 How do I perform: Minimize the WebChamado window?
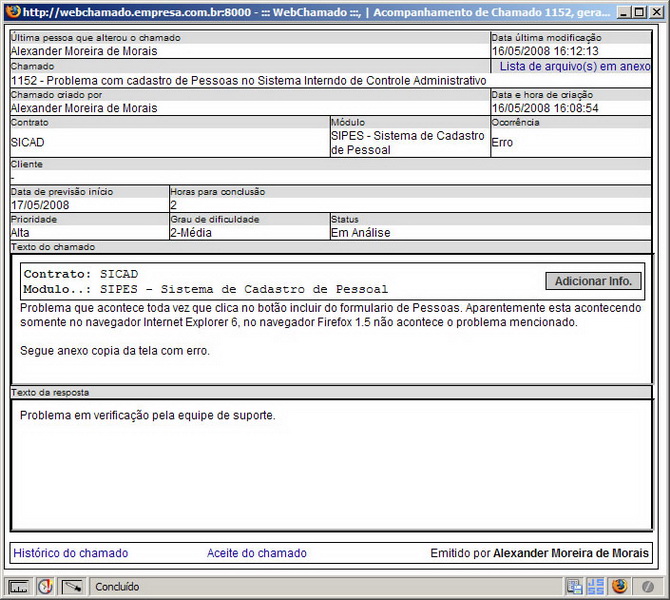pos(620,12)
